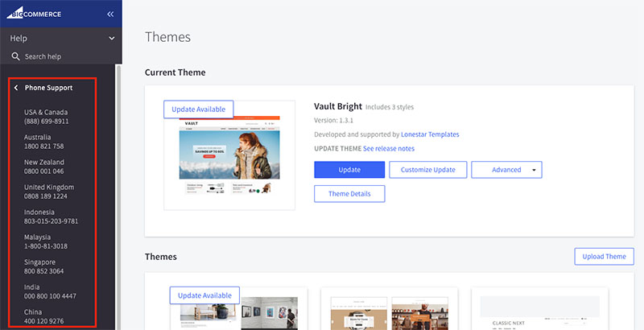Click the Version: 1.3.1 text

333,121
